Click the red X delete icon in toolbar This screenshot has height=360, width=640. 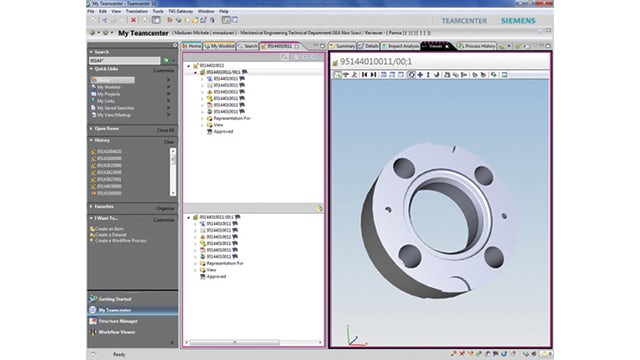tap(133, 20)
